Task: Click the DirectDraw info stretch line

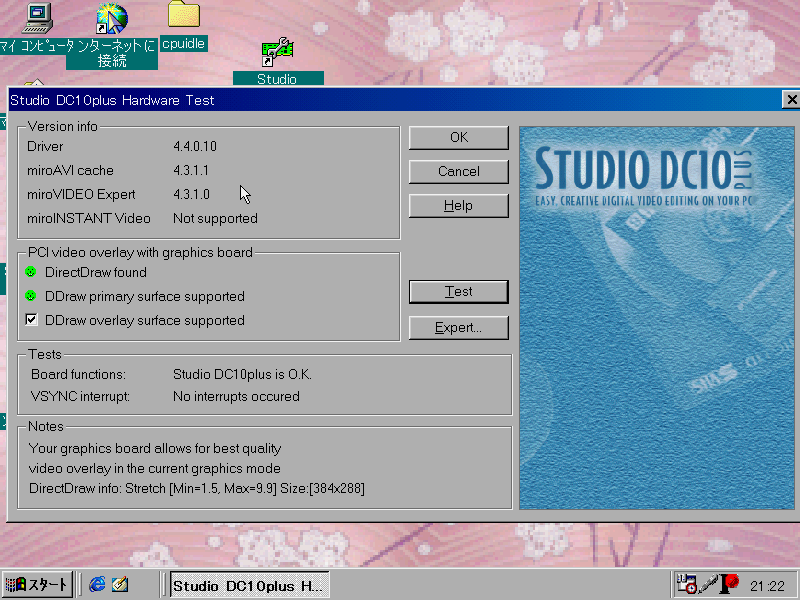Action: pyautogui.click(x=197, y=489)
